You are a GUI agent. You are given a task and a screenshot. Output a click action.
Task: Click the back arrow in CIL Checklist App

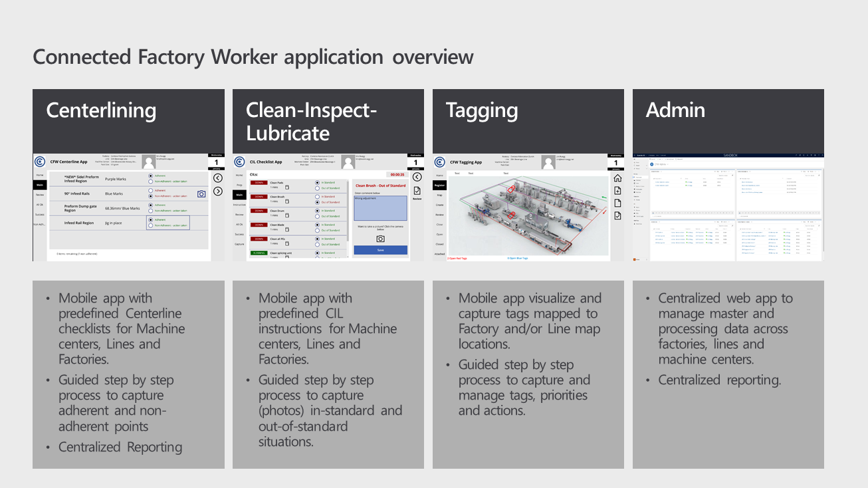tap(417, 177)
